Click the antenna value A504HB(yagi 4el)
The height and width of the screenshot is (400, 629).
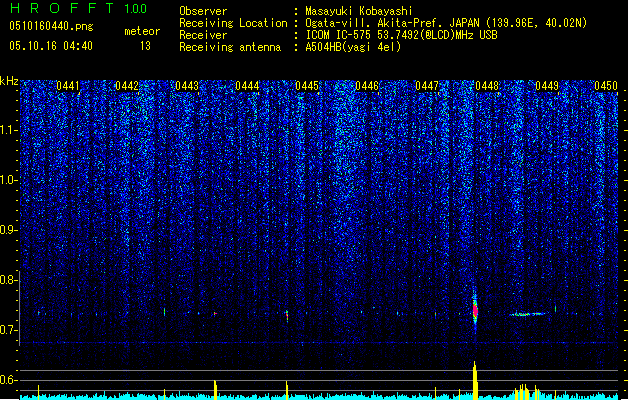pyautogui.click(x=353, y=47)
